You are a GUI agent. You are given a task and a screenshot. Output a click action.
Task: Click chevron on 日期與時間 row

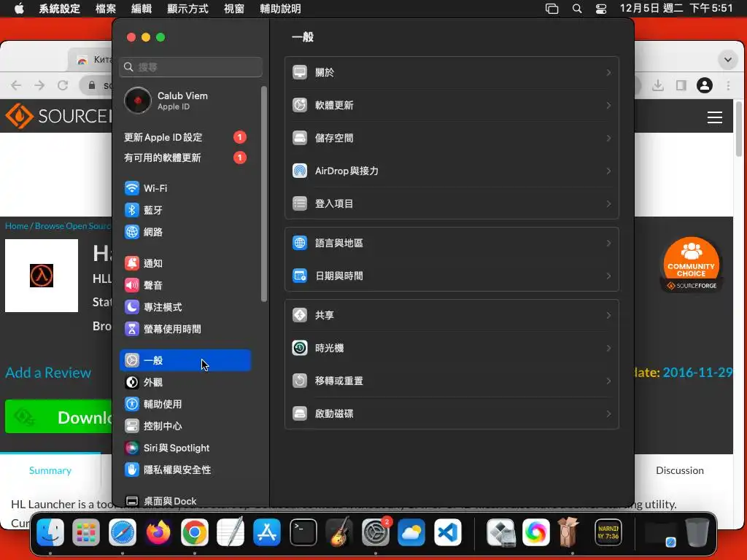tap(608, 276)
